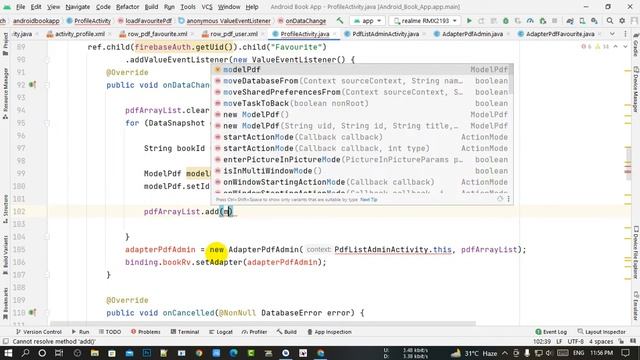The height and width of the screenshot is (360, 640).
Task: Open the Profiler tool window
Action: coord(254,332)
